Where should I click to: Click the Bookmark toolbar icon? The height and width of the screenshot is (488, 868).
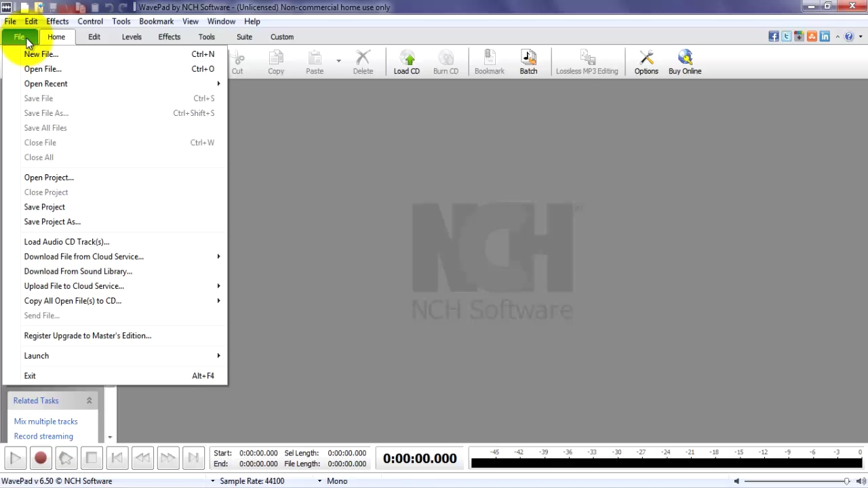tap(490, 62)
